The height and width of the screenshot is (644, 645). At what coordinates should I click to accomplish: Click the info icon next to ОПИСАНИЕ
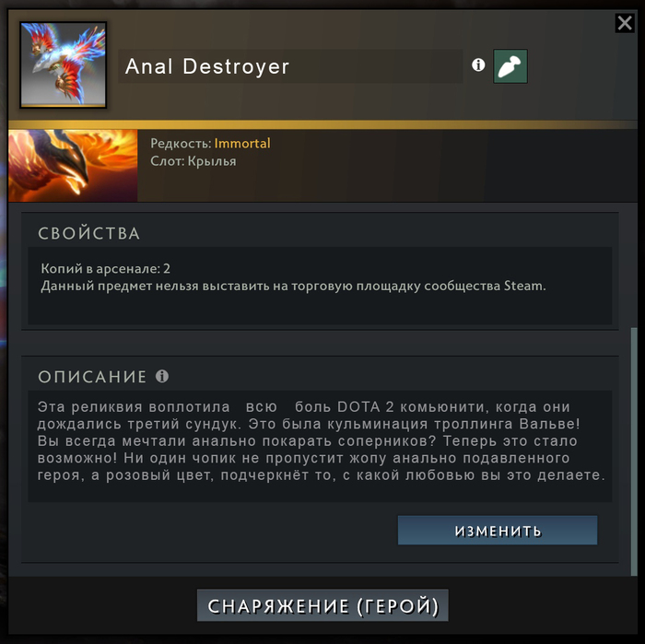point(162,376)
